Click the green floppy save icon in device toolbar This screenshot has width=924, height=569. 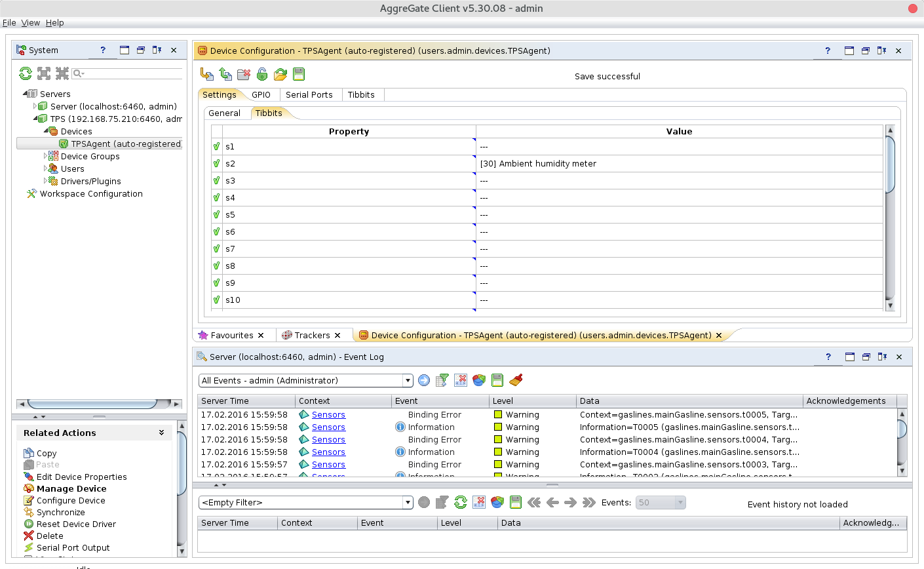tap(299, 74)
